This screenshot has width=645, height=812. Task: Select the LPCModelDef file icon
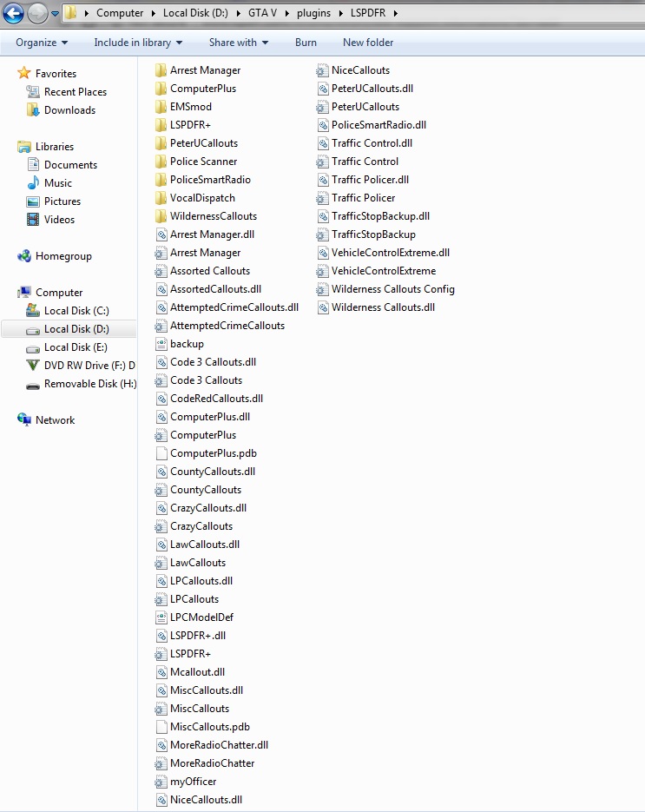click(x=161, y=617)
